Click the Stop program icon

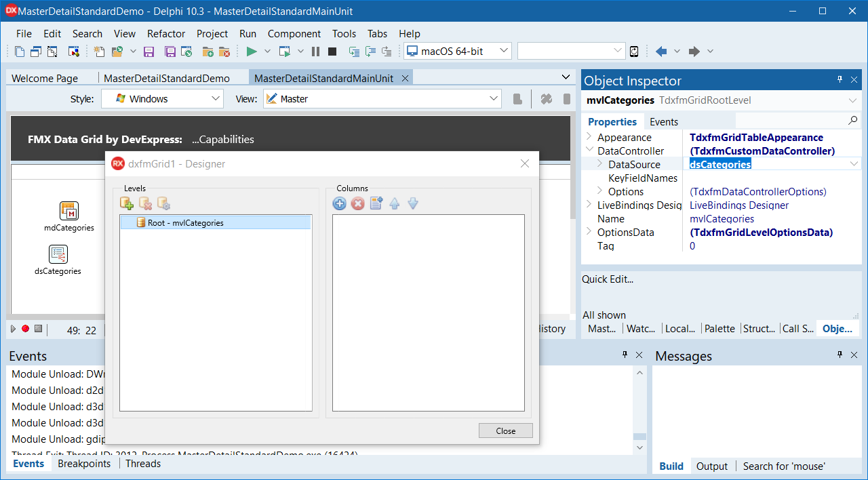coord(332,52)
